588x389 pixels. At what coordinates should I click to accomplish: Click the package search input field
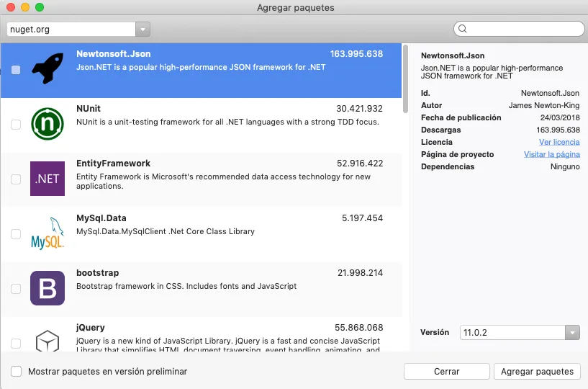[519, 29]
